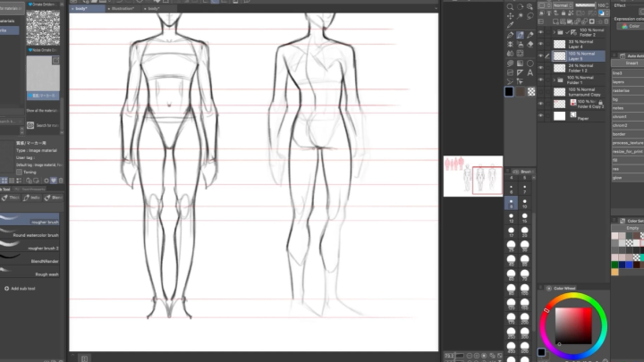Open the layer blending mode dropdown
644x362 pixels.
point(564,5)
